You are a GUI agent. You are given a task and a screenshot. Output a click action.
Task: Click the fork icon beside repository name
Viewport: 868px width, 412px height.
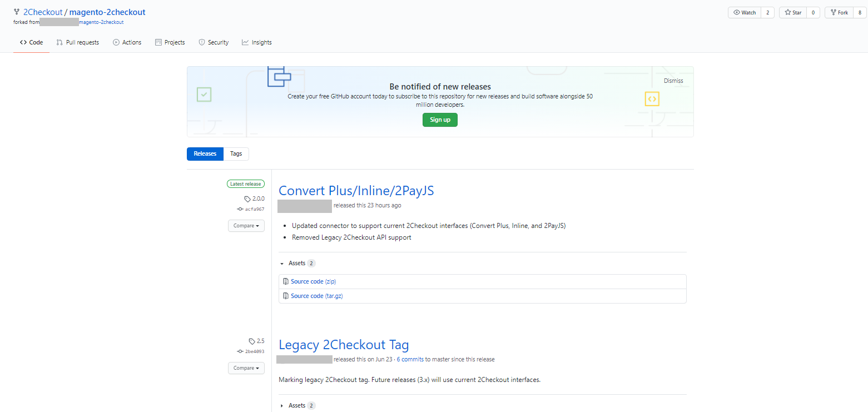17,12
